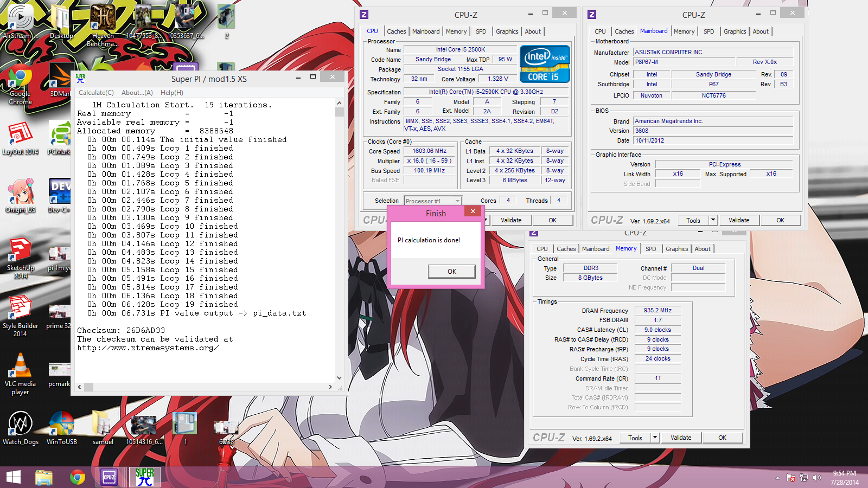Open About tab in Mainboard CPU-Z window
This screenshot has height=488, width=868.
pos(761,31)
